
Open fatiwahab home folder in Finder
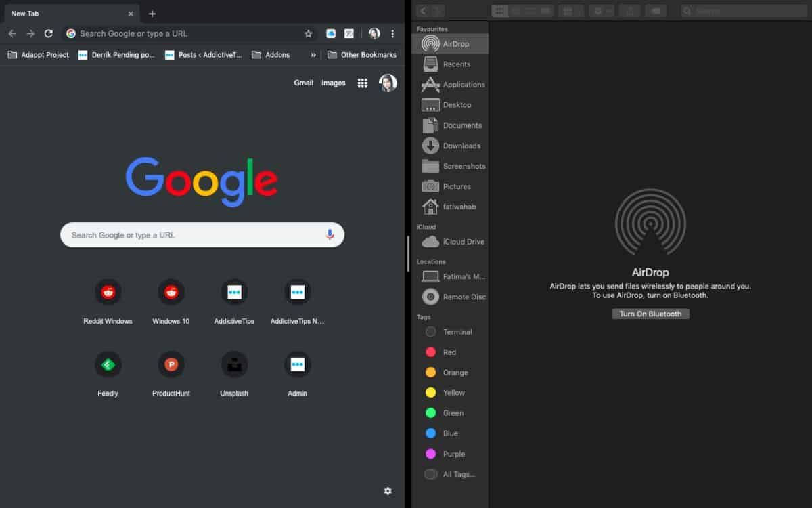click(450, 207)
